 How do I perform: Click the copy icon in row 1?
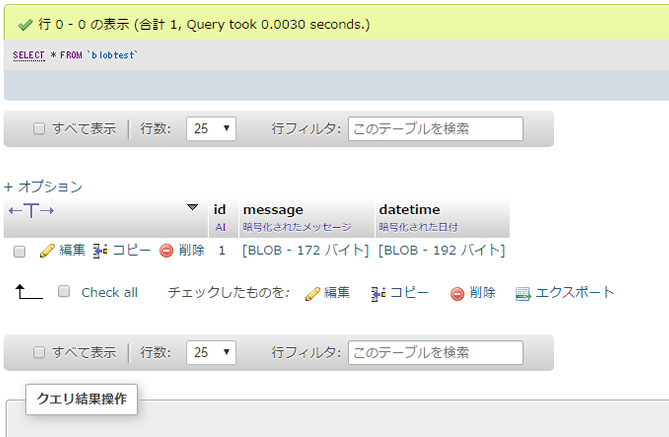(x=100, y=251)
